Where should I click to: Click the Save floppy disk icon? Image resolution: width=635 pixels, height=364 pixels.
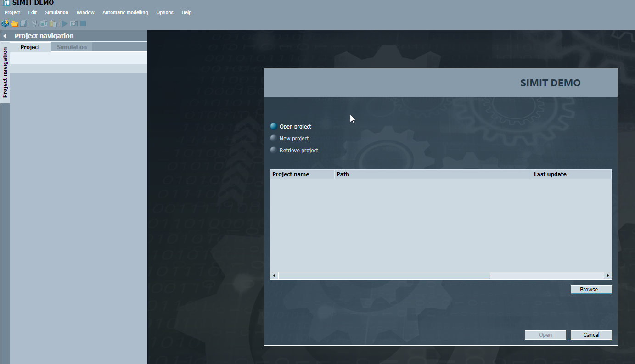click(23, 23)
